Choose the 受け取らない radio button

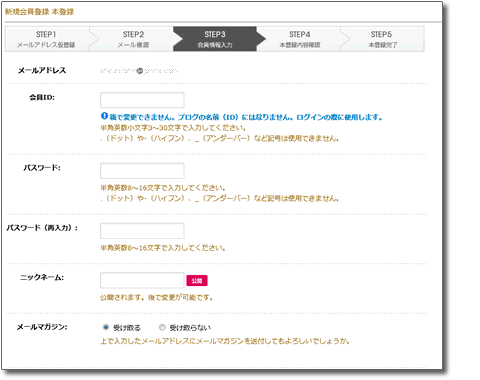click(x=162, y=327)
